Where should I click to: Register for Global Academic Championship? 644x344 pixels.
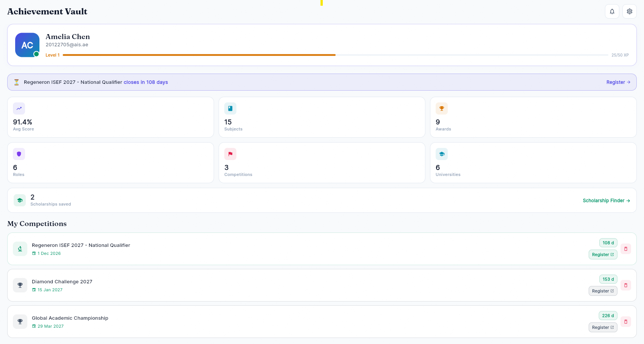pyautogui.click(x=603, y=327)
